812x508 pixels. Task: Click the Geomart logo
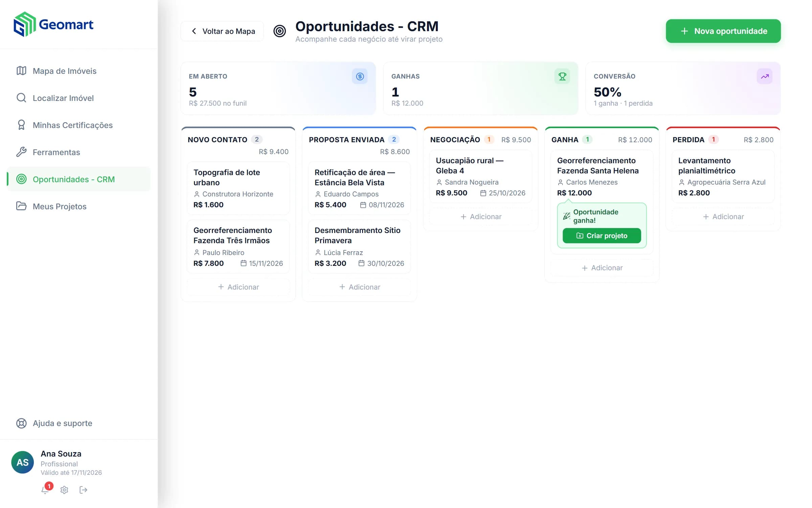tap(53, 24)
